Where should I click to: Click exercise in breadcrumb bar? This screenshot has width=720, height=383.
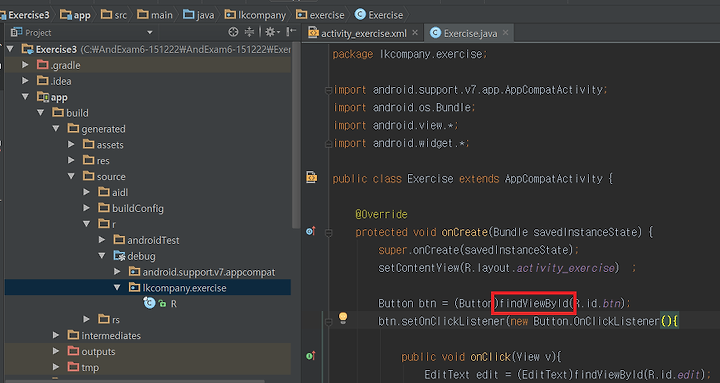click(x=320, y=15)
